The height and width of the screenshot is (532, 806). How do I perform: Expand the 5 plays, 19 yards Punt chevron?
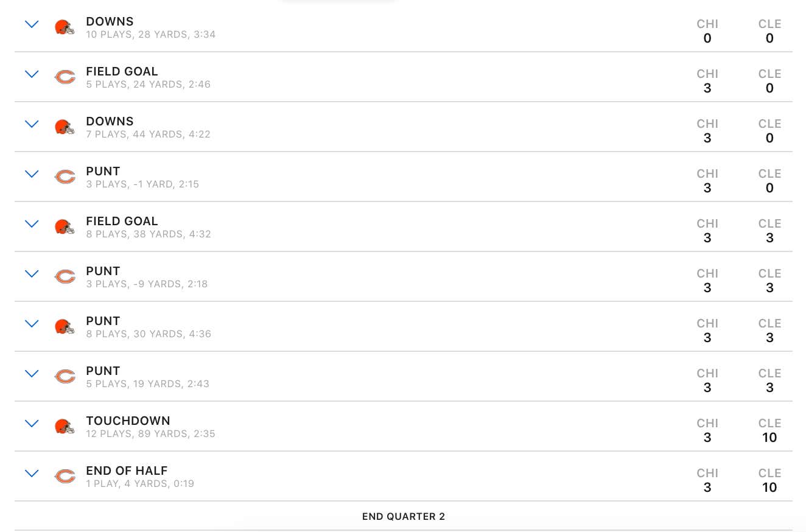coord(32,374)
